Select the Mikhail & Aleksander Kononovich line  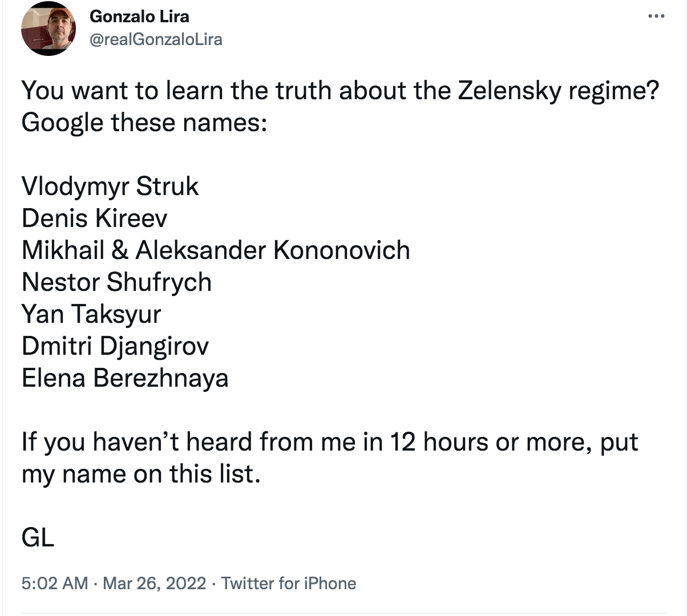tap(216, 250)
